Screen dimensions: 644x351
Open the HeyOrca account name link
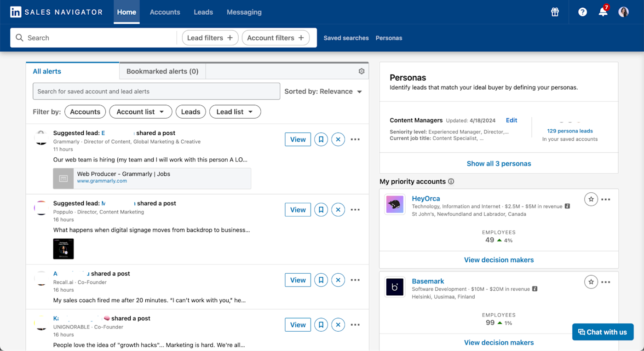point(426,199)
